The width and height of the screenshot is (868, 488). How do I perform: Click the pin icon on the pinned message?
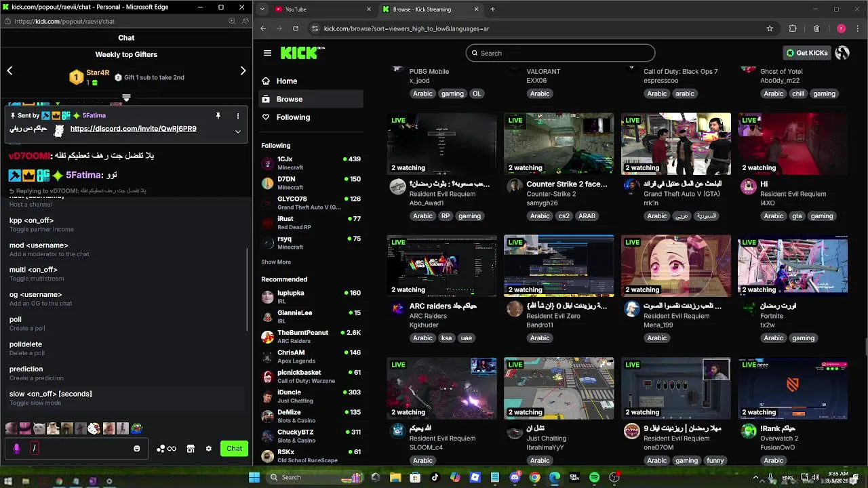[x=218, y=116]
